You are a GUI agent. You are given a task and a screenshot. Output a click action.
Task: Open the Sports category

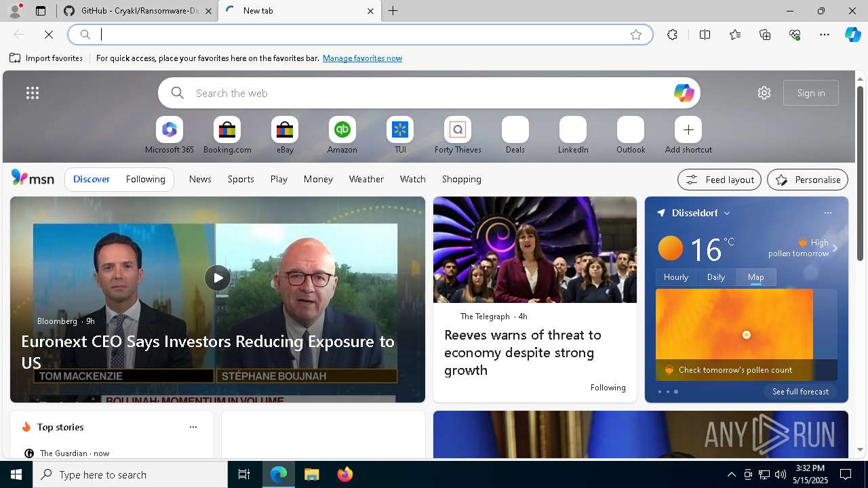click(241, 179)
